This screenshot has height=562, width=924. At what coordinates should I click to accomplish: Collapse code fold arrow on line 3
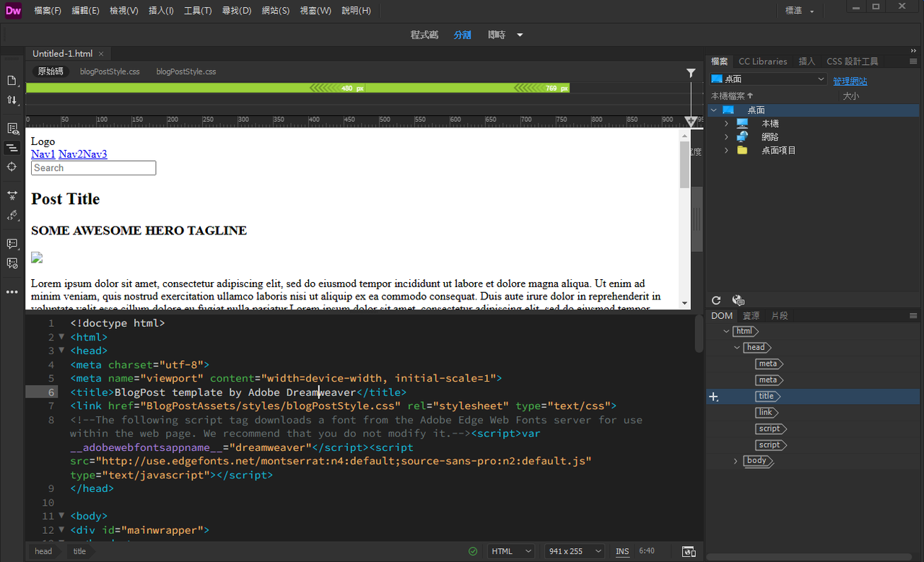pyautogui.click(x=61, y=351)
